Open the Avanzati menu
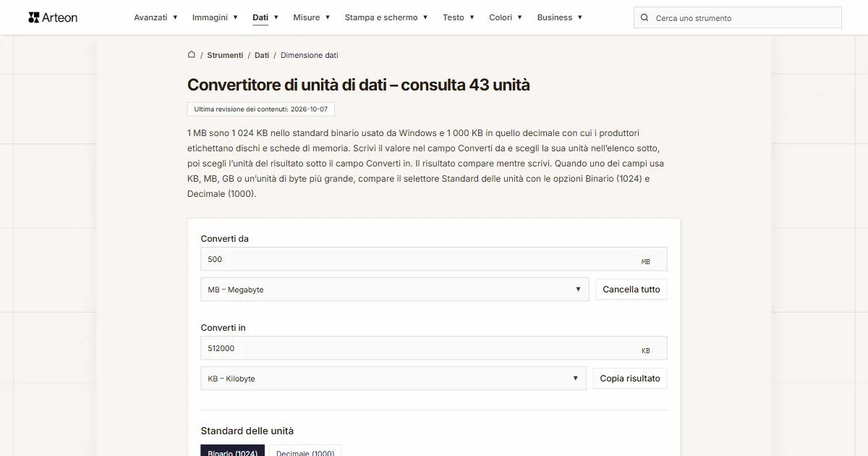868x456 pixels. tap(156, 17)
